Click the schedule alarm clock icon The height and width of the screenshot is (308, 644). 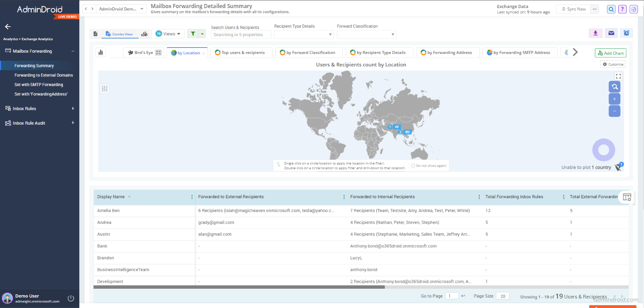(626, 33)
